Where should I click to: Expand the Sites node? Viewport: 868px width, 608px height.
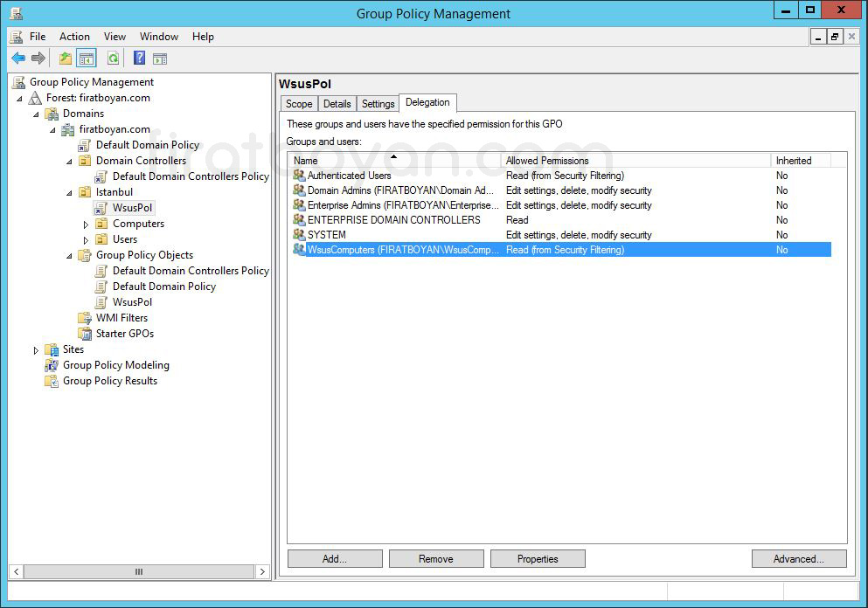point(36,350)
